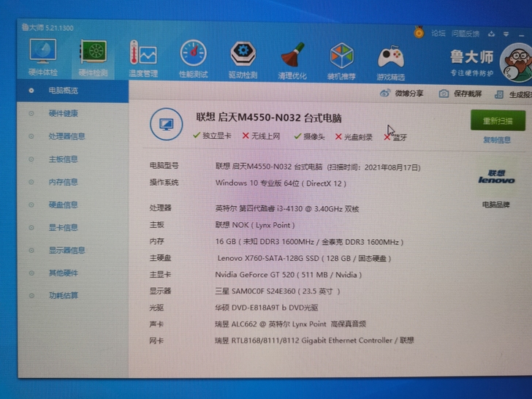Click the 复制信息 link
532x399 pixels.
pos(497,140)
